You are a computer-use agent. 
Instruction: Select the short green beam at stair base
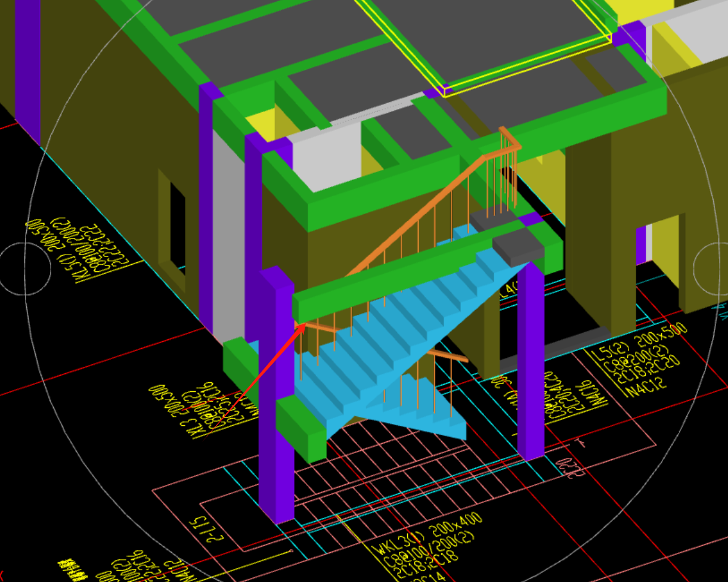(x=301, y=429)
